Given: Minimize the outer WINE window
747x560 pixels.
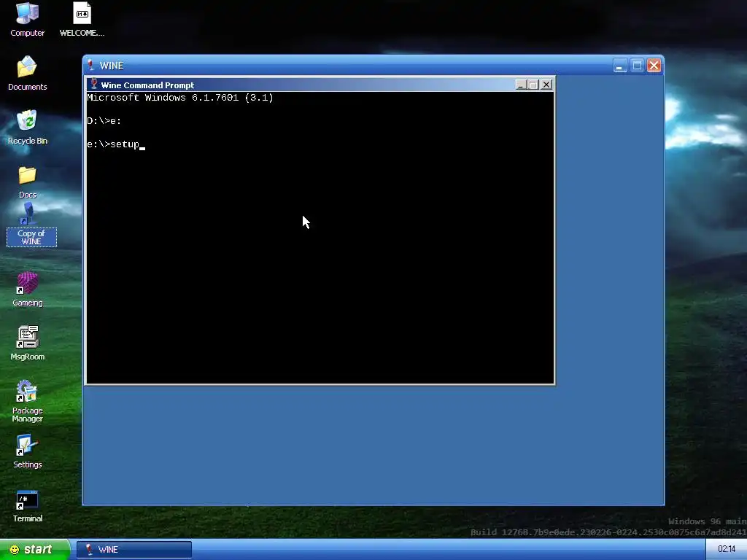Looking at the screenshot, I should (620, 65).
